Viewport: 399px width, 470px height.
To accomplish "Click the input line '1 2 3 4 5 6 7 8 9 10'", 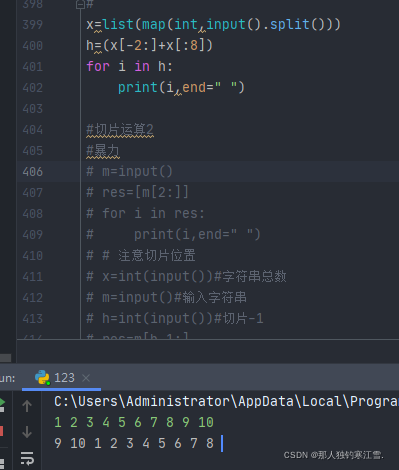I will click(x=134, y=422).
